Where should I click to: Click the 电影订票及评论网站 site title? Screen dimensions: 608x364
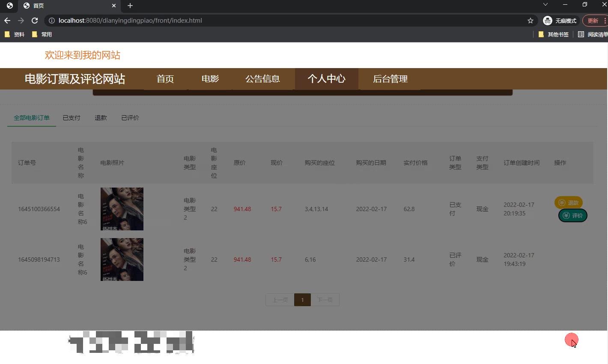(x=75, y=79)
